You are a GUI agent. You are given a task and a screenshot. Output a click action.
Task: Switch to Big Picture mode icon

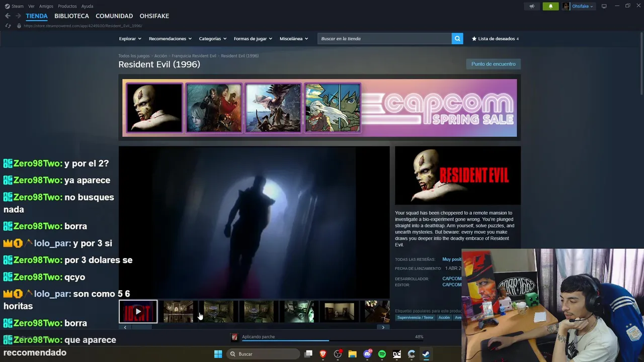[x=604, y=6]
